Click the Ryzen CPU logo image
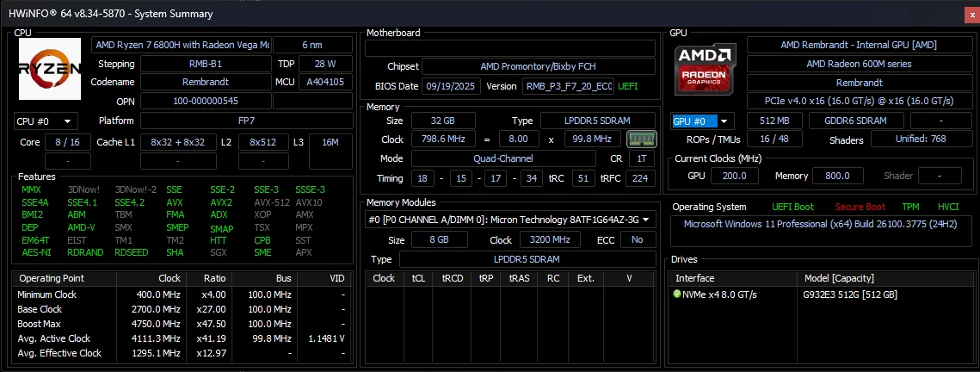 (x=50, y=69)
